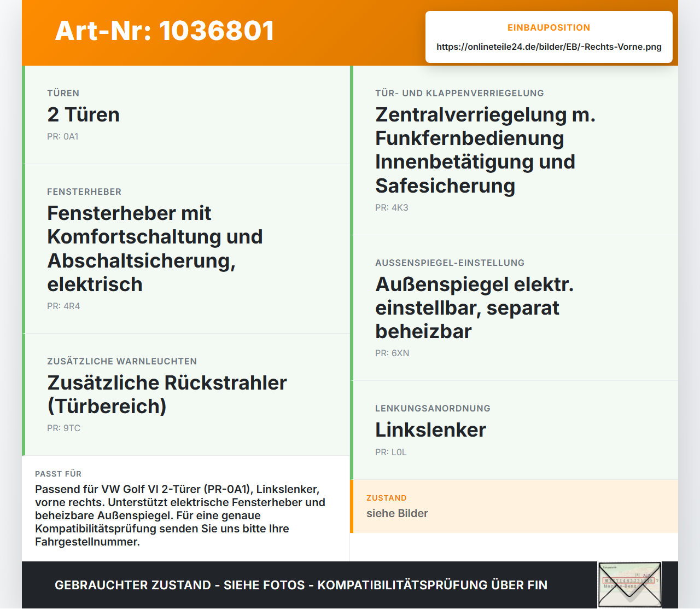Click 'siehe Bilder' under Zustand
The width and height of the screenshot is (700, 609).
pos(397,513)
